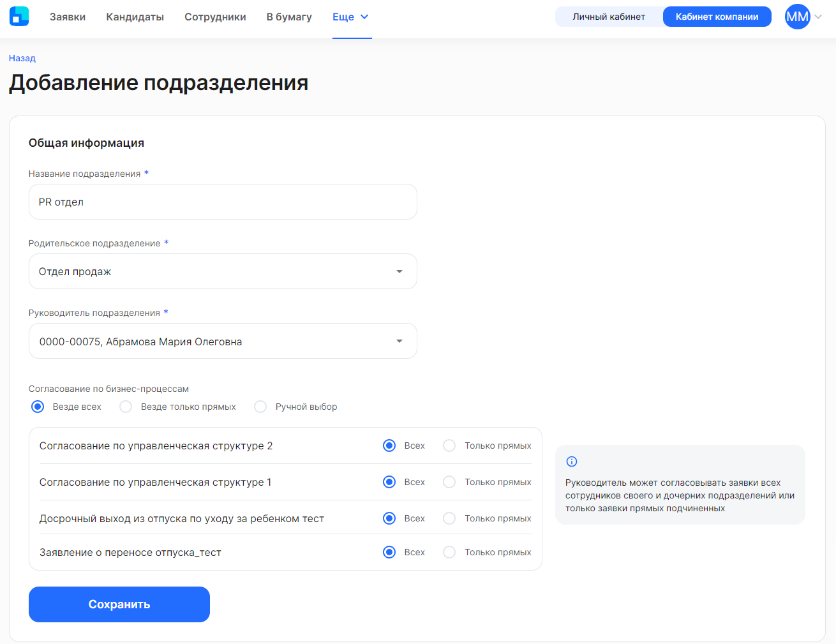Select Только прямых for Досрочный выход из отпуска
Screen dimensions: 836x644
click(449, 518)
